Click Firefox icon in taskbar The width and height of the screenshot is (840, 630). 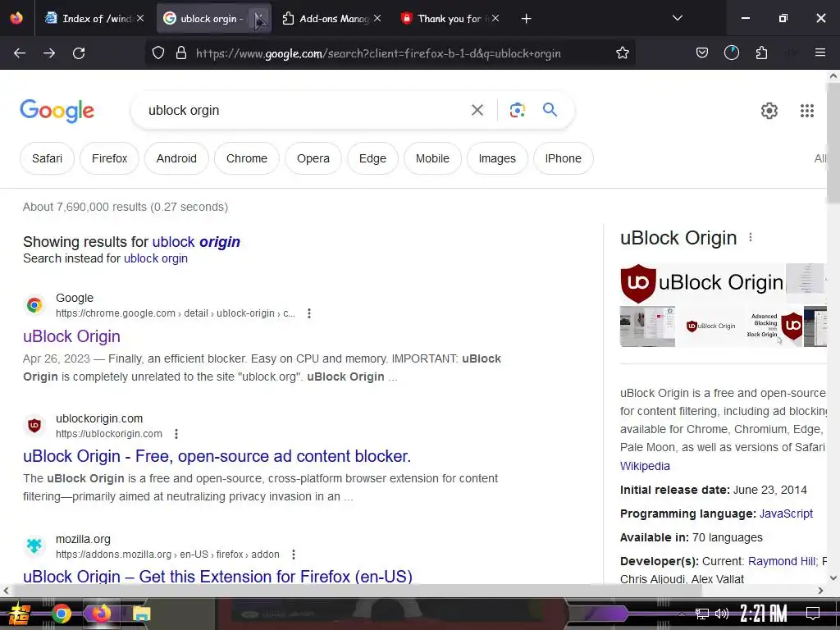click(101, 614)
